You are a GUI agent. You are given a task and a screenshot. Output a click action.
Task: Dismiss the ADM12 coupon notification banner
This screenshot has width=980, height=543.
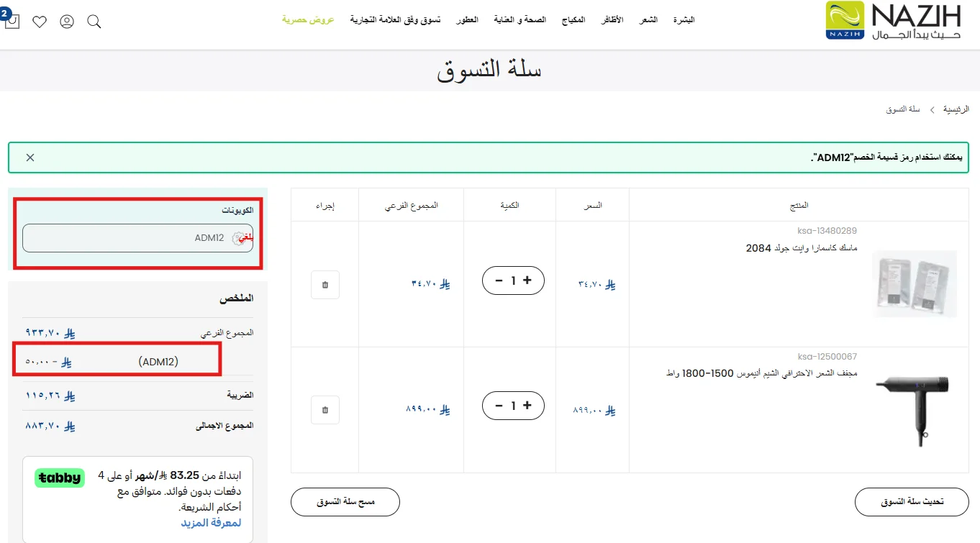pyautogui.click(x=30, y=158)
